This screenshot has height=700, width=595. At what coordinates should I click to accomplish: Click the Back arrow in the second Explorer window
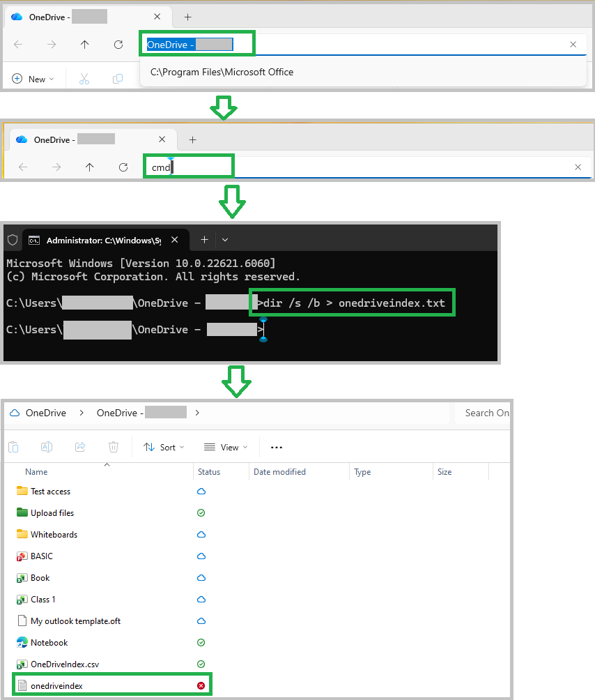[x=23, y=167]
